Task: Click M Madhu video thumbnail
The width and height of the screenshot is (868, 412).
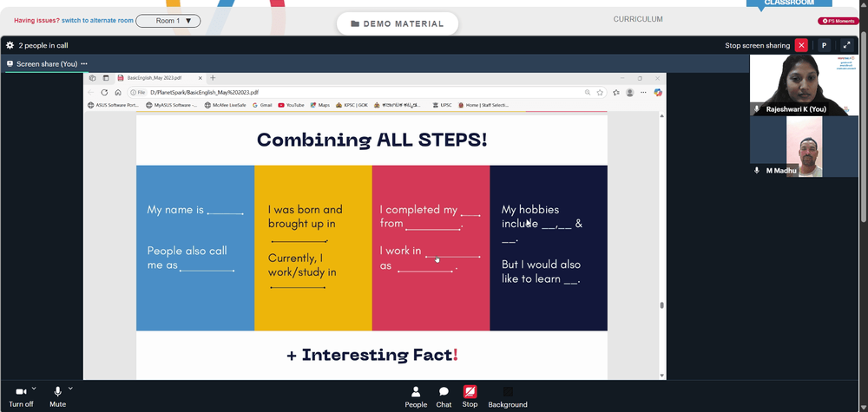Action: [804, 147]
